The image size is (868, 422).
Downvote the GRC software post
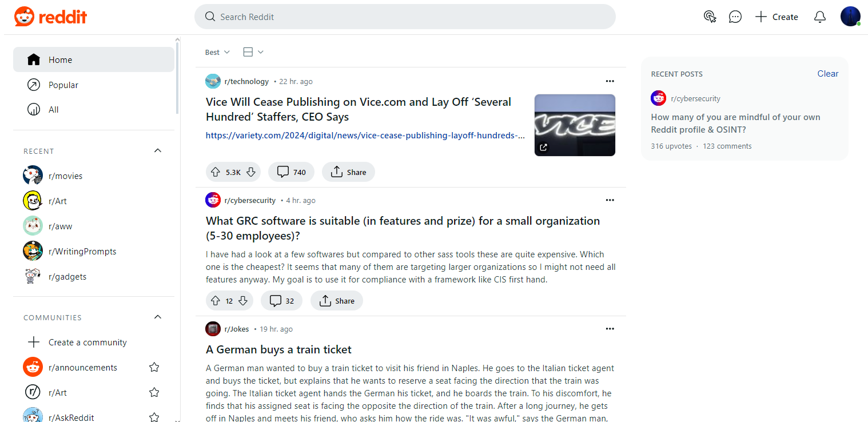(243, 301)
